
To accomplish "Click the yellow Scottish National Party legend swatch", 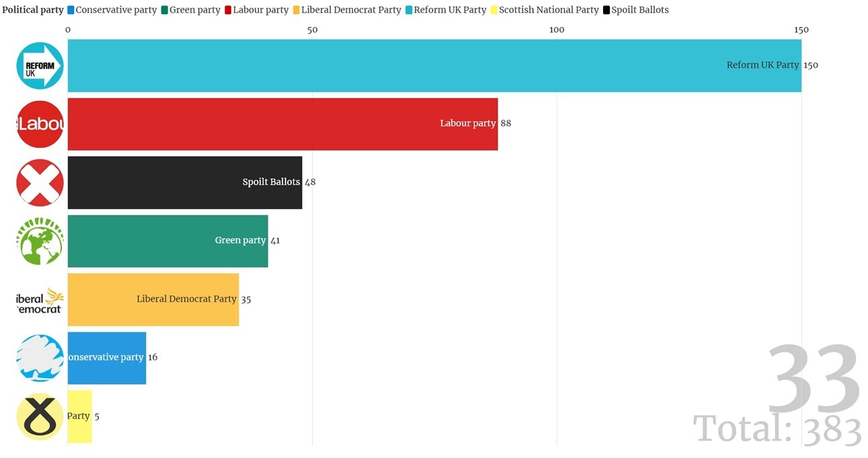I will tap(494, 10).
